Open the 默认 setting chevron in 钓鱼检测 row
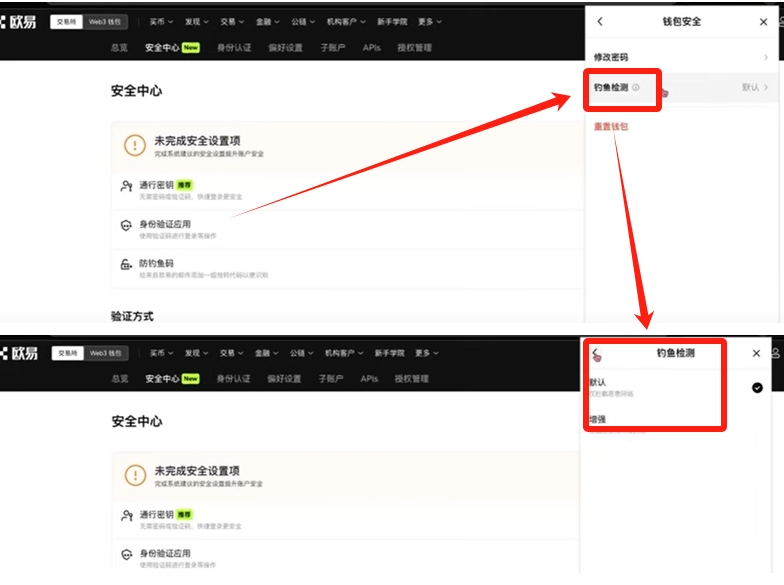 [766, 88]
